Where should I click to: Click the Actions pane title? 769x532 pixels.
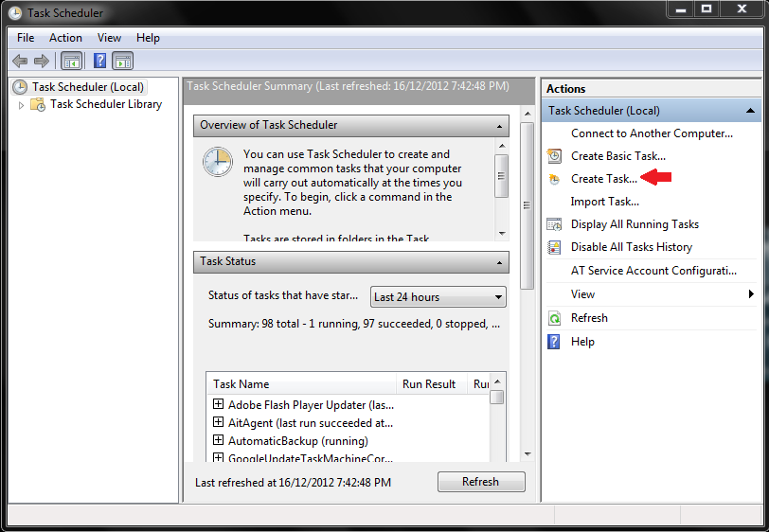(x=566, y=89)
